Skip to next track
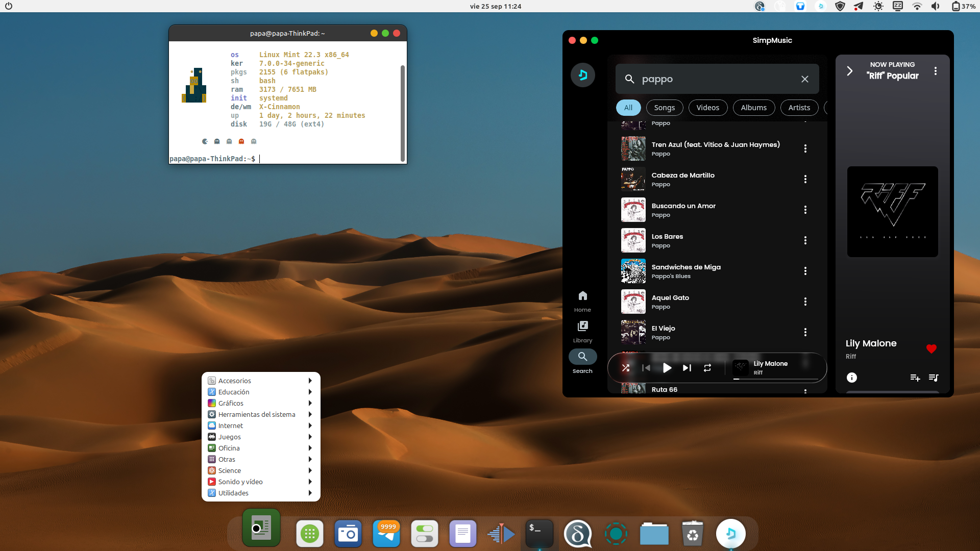This screenshot has height=551, width=980. [x=687, y=368]
